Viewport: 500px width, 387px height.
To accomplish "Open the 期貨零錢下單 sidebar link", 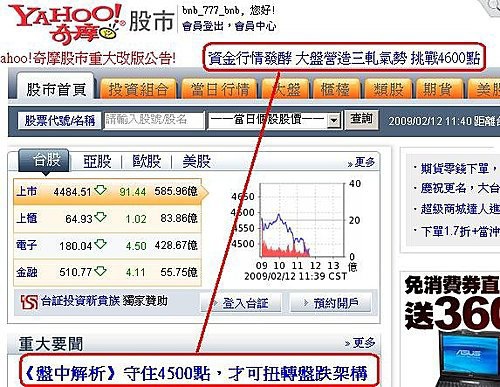I will [x=459, y=168].
